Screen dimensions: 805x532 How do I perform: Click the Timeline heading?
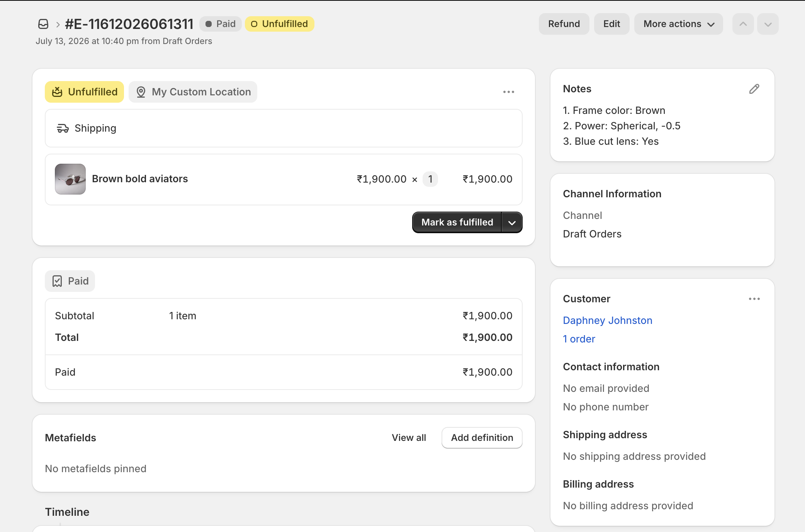pos(67,512)
